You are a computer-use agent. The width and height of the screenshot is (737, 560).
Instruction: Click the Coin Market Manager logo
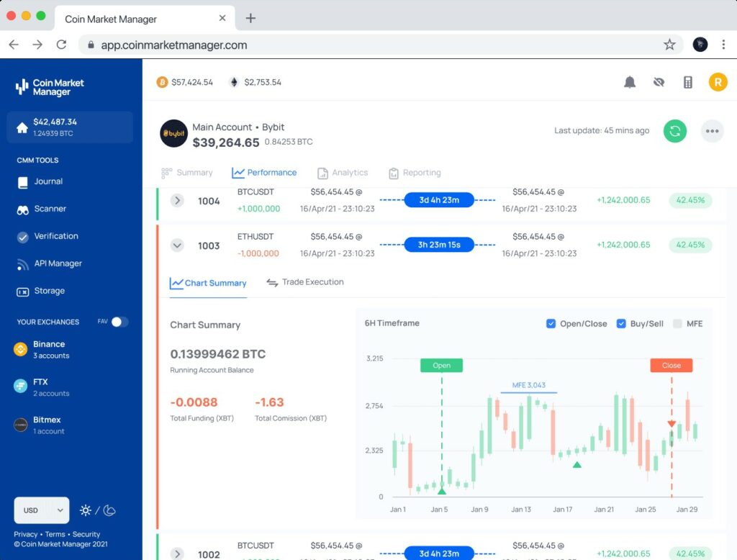click(48, 87)
